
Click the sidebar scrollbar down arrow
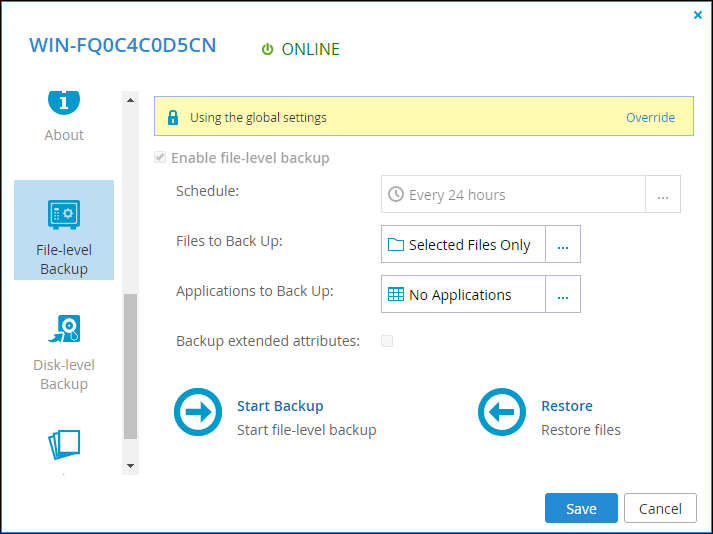pos(131,466)
